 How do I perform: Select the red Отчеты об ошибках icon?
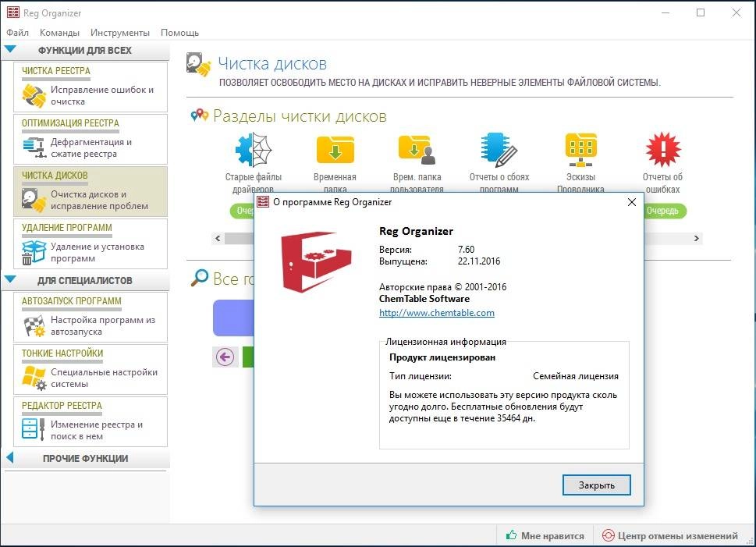663,150
